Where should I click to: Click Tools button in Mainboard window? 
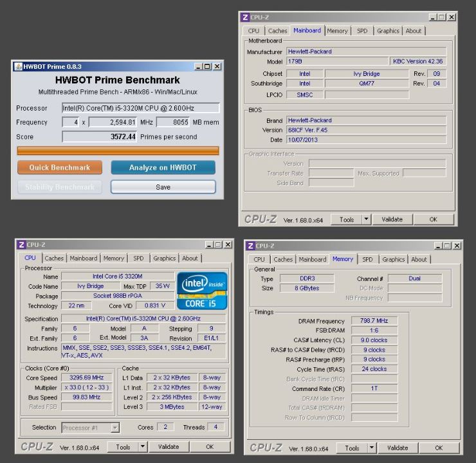coord(347,219)
